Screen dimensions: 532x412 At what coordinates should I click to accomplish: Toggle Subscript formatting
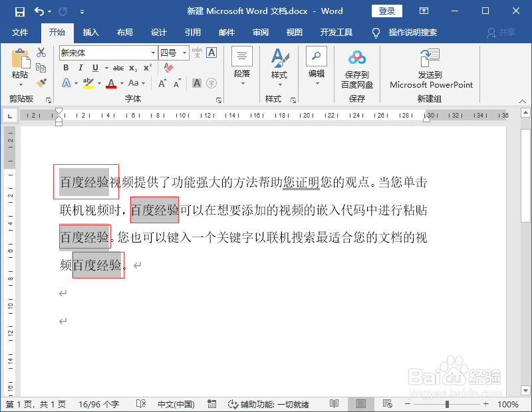(x=133, y=68)
